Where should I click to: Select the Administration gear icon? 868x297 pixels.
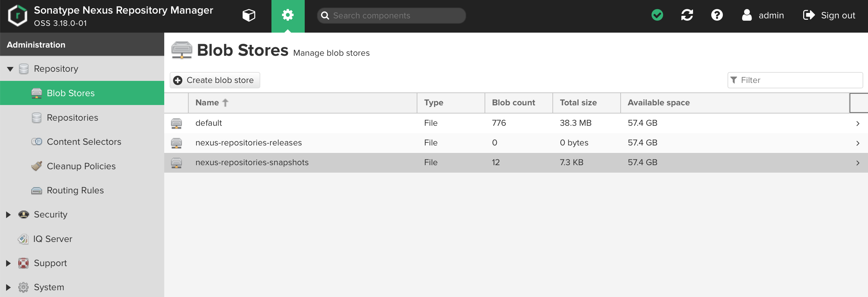tap(288, 15)
